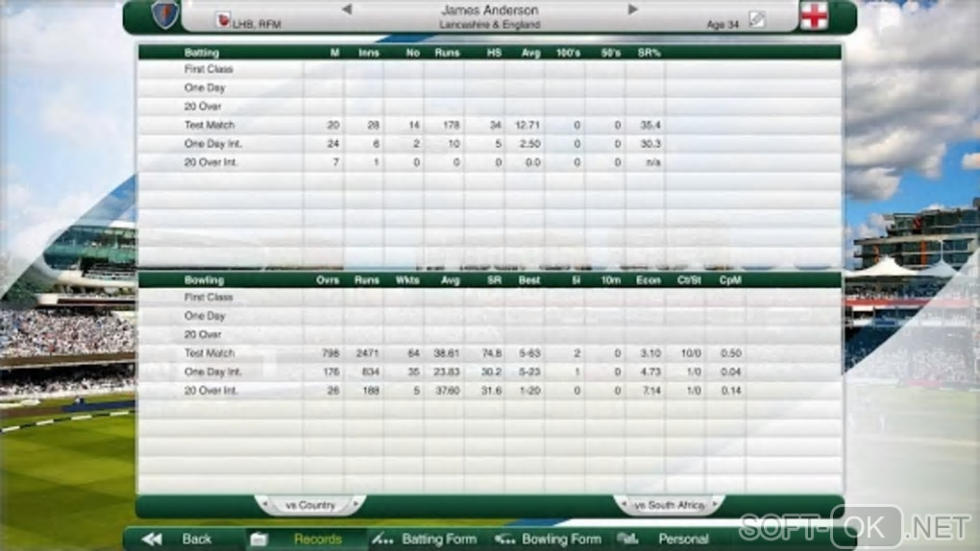Click the Ovrs column header
Screen dimensions: 980x551
(x=328, y=280)
